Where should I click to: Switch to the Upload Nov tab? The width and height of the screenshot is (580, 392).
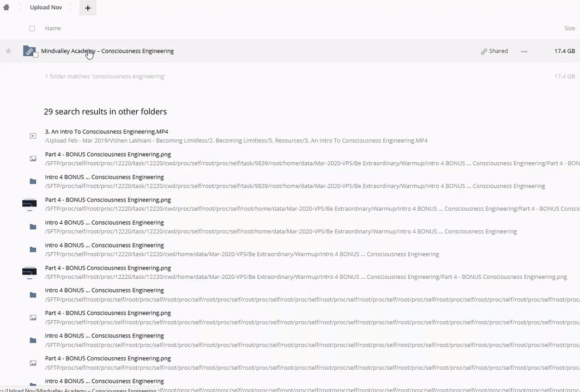tap(46, 8)
